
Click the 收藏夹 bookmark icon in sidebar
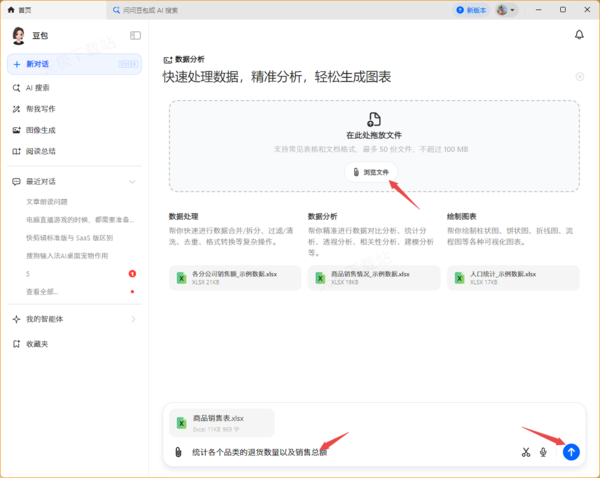(x=16, y=344)
